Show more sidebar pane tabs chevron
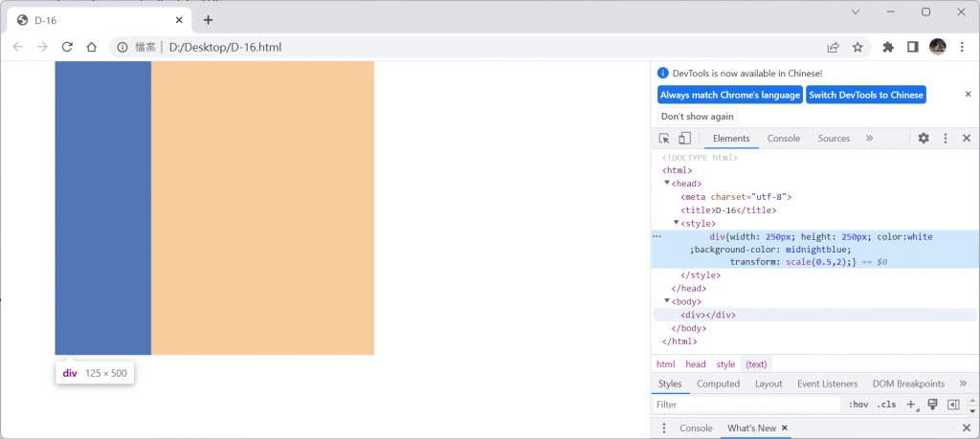Image resolution: width=980 pixels, height=439 pixels. coord(963,384)
